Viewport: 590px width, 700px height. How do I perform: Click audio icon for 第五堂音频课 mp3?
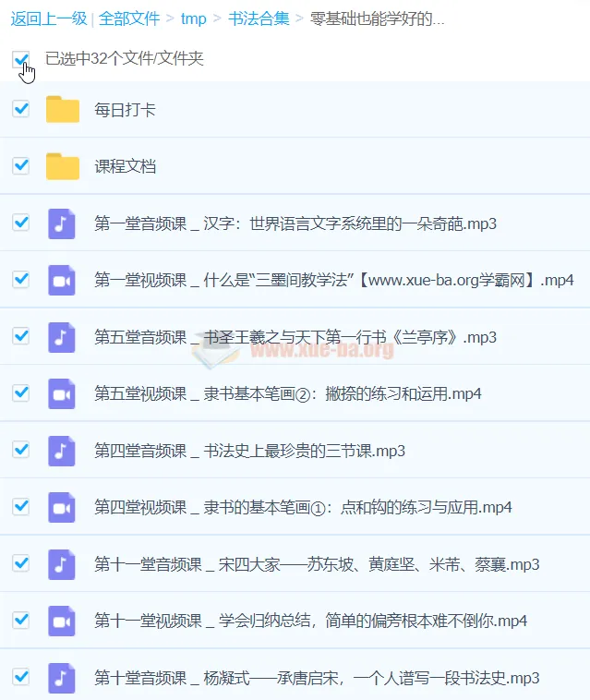click(62, 337)
